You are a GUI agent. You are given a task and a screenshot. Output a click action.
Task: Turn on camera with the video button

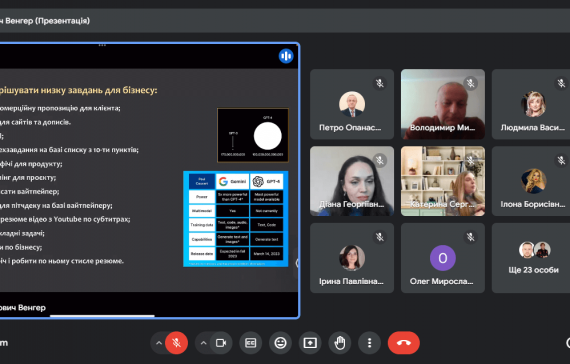pos(221,343)
